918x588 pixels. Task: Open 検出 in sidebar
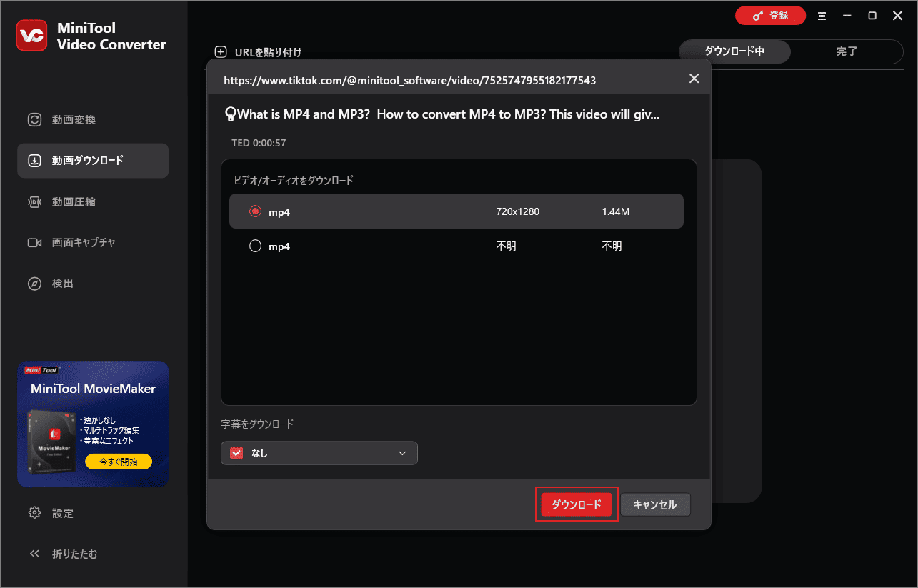[x=93, y=284]
